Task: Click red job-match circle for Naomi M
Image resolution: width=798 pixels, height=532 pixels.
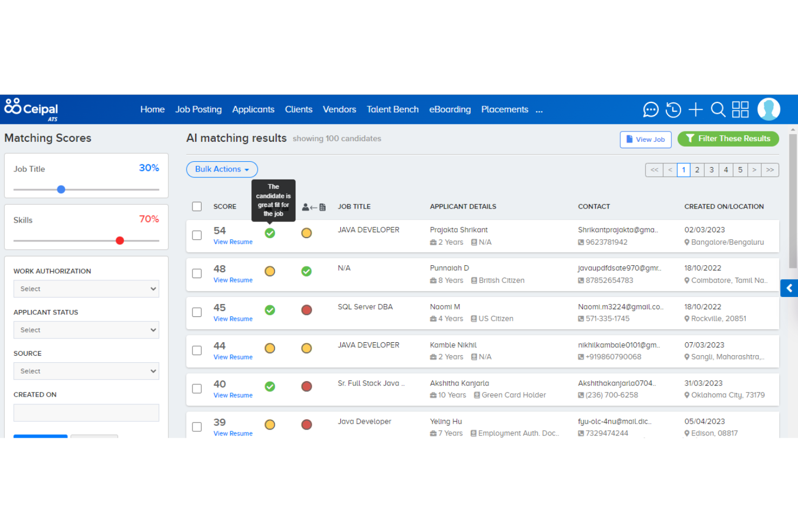Action: point(307,310)
